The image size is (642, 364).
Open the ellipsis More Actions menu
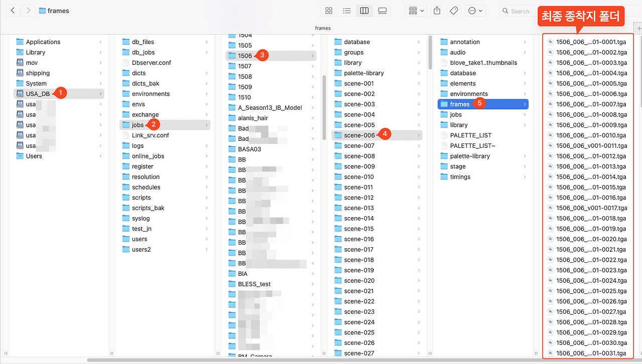(475, 11)
